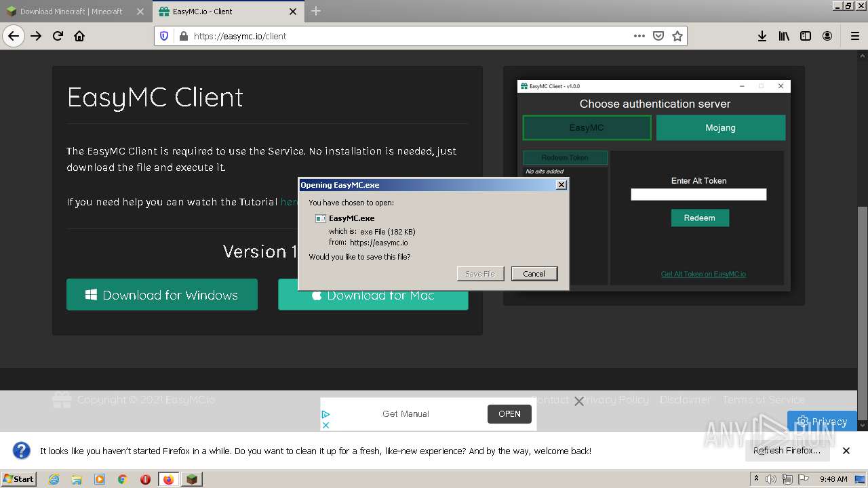Open the Firefox downloads arrow
Image resolution: width=868 pixels, height=488 pixels.
[x=762, y=36]
